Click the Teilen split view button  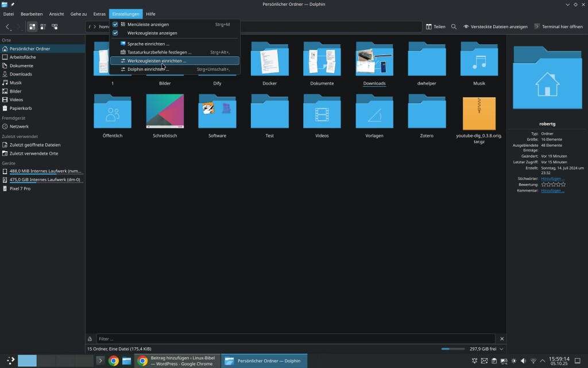[x=436, y=26]
